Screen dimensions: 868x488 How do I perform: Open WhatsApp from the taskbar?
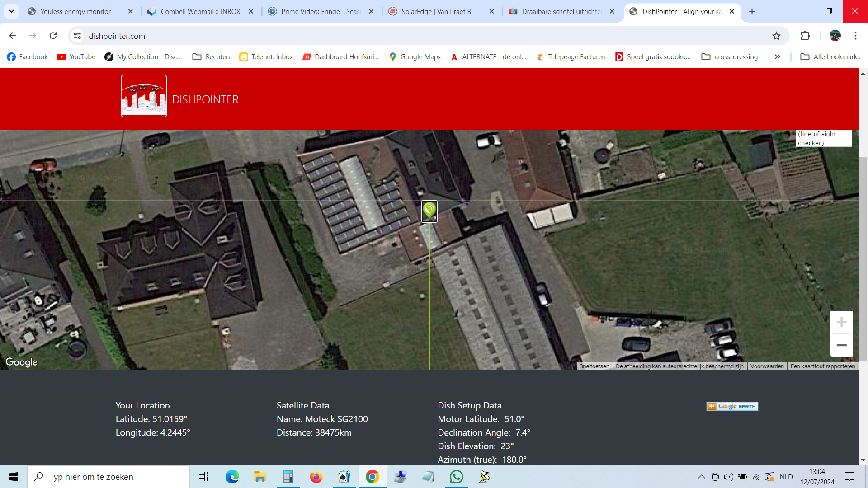(x=457, y=477)
